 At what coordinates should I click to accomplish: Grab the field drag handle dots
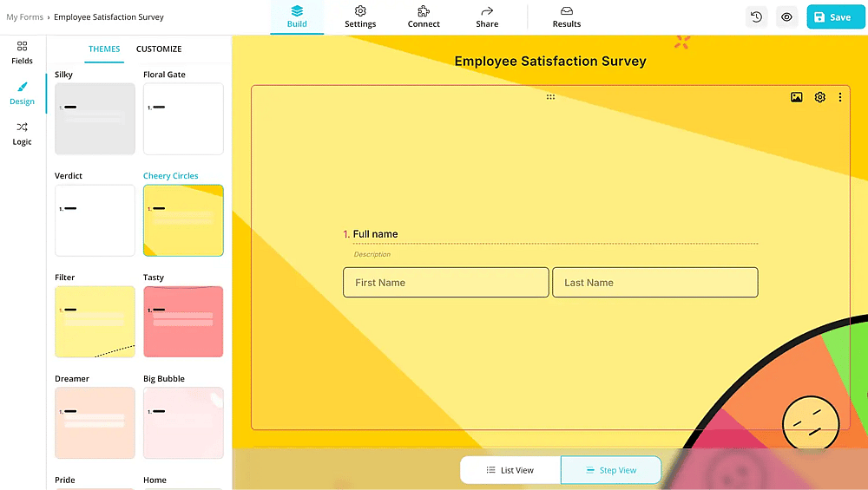(x=550, y=97)
